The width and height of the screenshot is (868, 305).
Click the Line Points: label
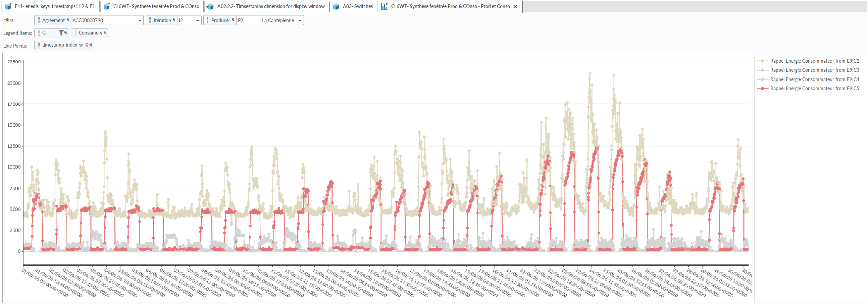coord(15,46)
